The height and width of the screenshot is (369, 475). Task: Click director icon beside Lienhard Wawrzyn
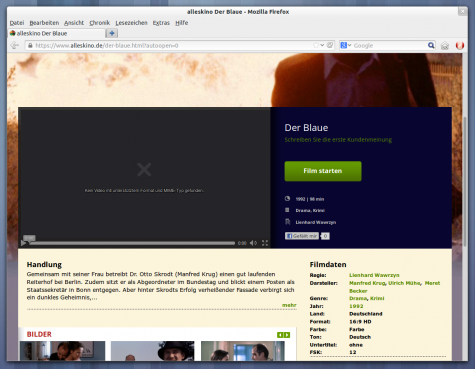click(x=288, y=222)
